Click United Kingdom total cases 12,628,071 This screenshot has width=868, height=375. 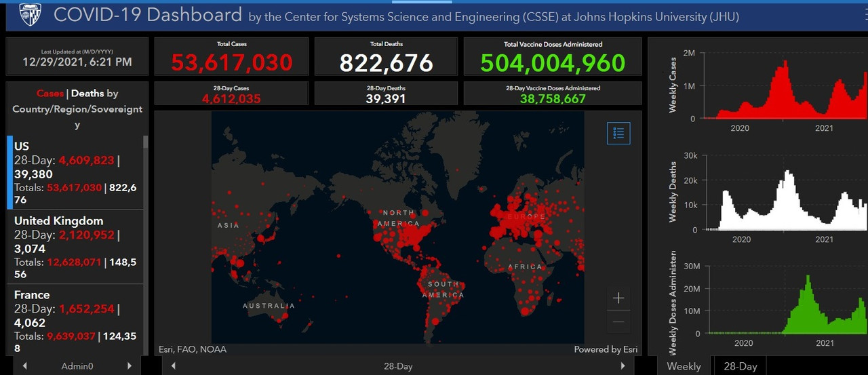75,262
